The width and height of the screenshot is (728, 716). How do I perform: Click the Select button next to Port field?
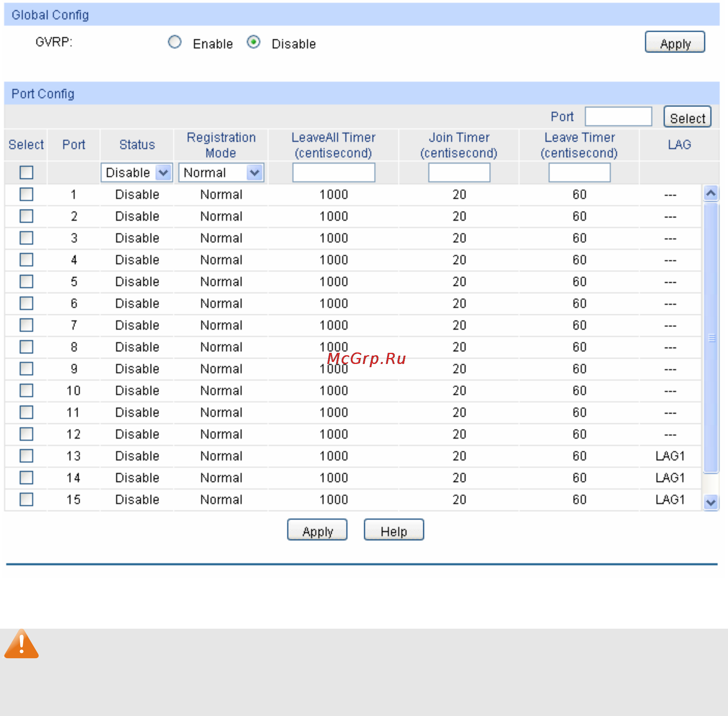687,117
